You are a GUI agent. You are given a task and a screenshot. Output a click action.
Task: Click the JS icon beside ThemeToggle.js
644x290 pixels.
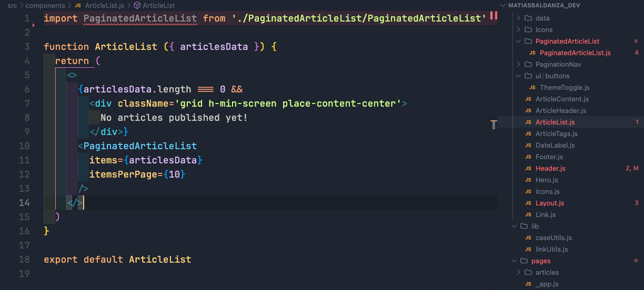point(532,88)
